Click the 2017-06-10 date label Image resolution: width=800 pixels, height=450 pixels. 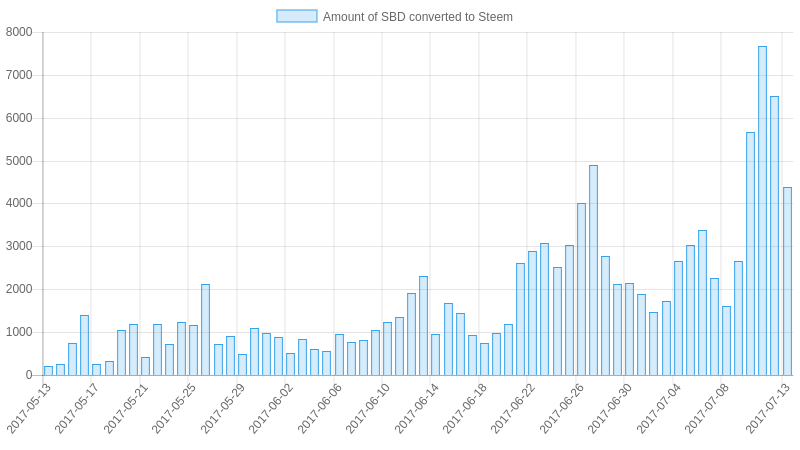[368, 409]
